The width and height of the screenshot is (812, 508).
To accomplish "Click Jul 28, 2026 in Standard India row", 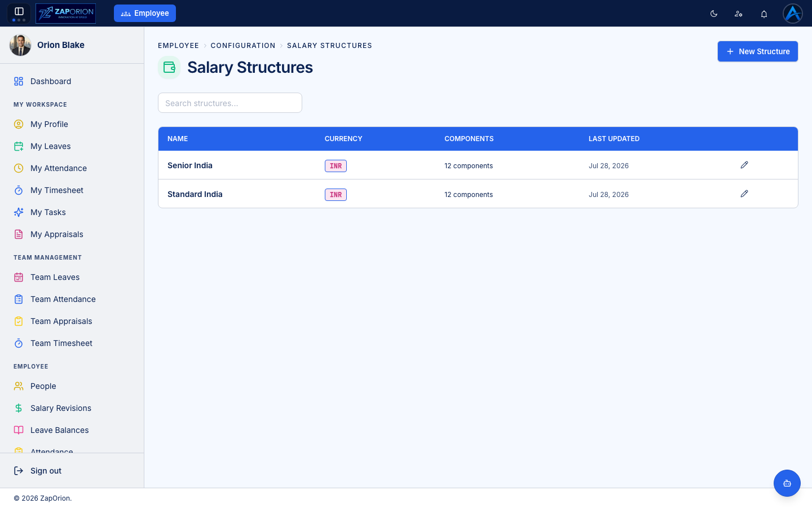I will click(608, 195).
